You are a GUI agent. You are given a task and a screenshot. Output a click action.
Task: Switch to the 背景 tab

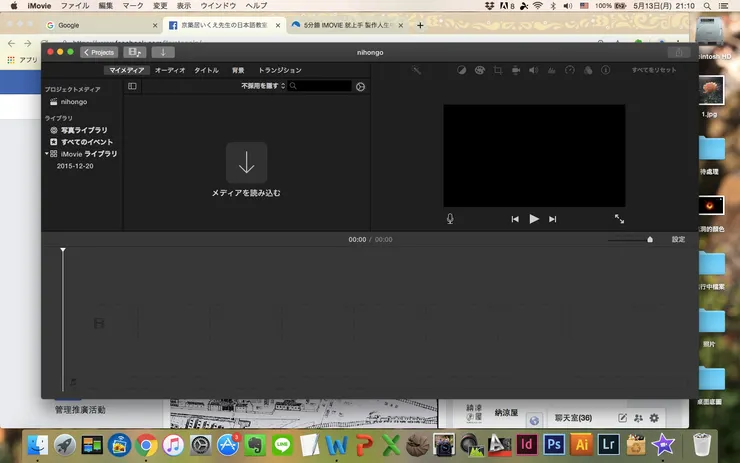238,70
